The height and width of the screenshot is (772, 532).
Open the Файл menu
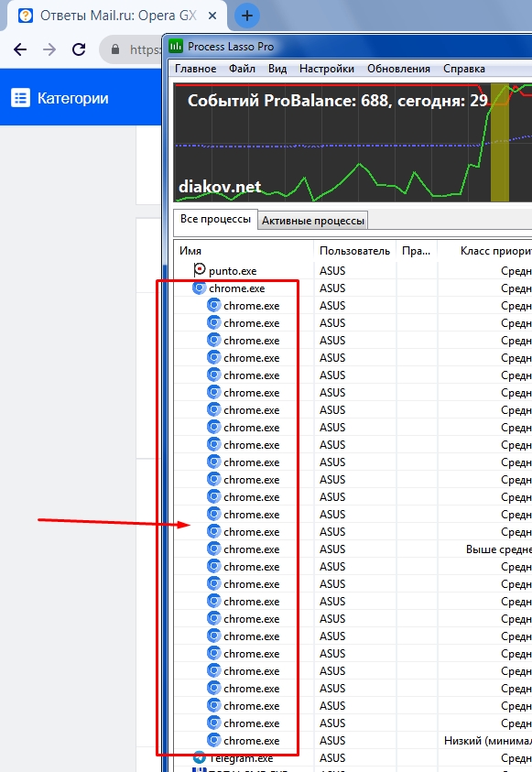coord(242,69)
